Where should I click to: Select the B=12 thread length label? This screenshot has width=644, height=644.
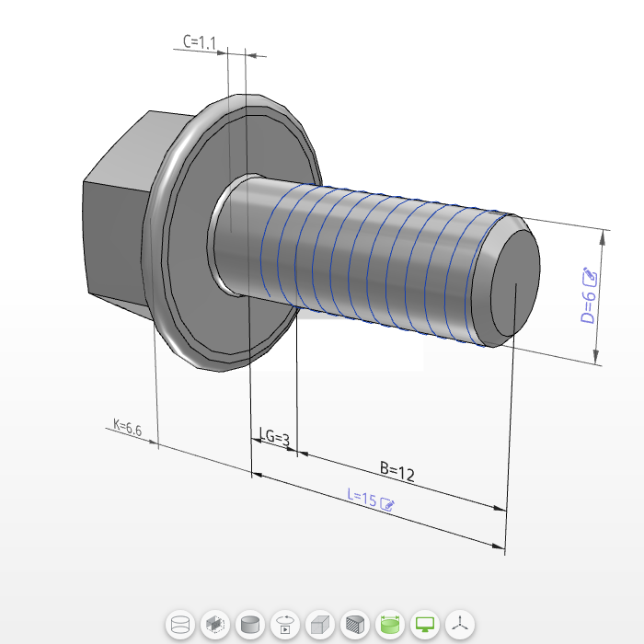click(x=397, y=471)
